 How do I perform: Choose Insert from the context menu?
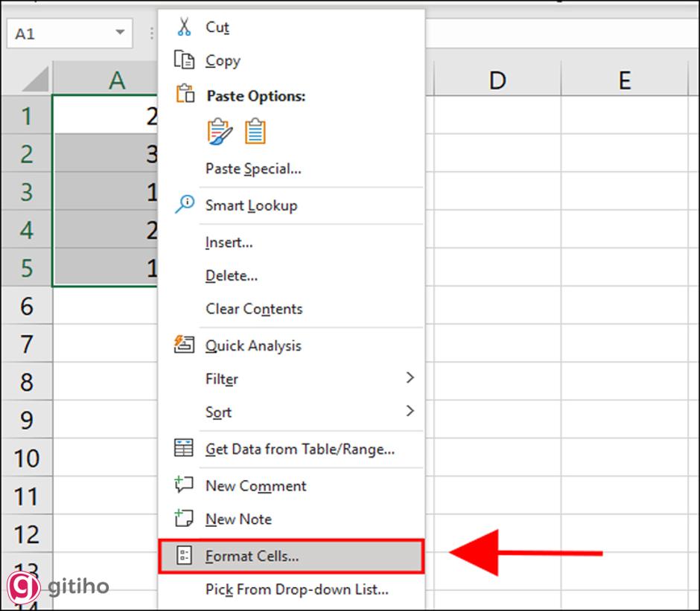pyautogui.click(x=229, y=242)
